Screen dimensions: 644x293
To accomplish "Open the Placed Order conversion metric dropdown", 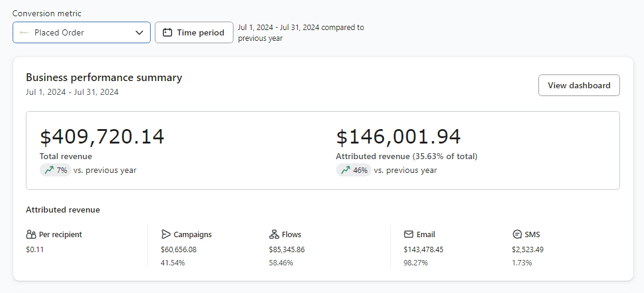I will [x=81, y=32].
